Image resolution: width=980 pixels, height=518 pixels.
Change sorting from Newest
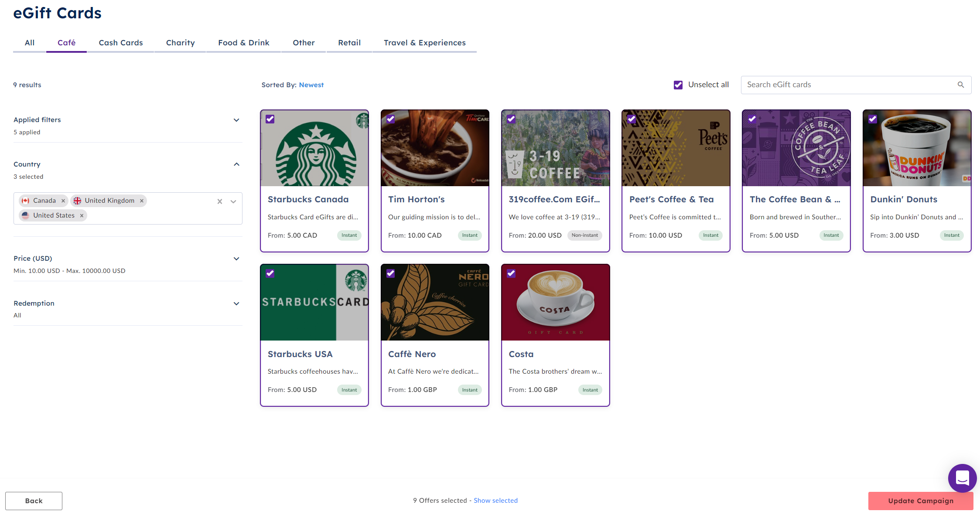pos(311,85)
